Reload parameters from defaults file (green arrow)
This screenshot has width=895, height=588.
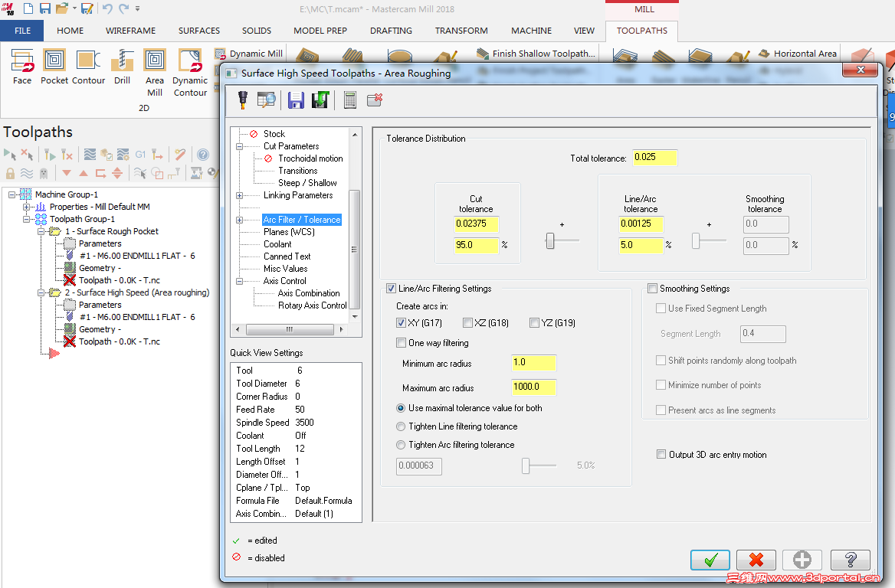pyautogui.click(x=320, y=100)
